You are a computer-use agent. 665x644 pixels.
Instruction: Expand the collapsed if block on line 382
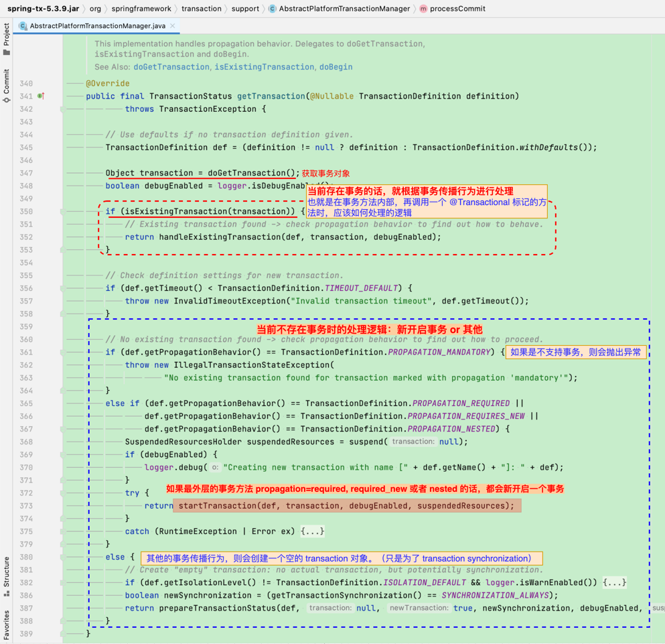[614, 582]
